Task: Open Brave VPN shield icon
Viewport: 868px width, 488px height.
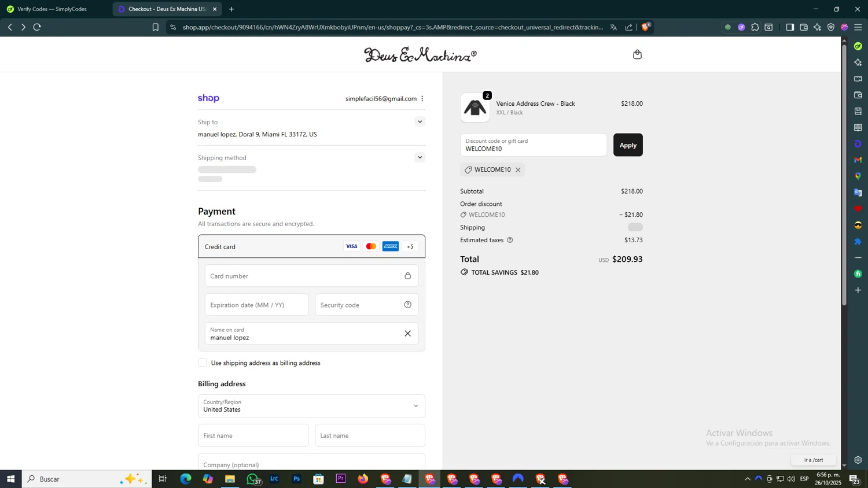Action: coord(831,27)
